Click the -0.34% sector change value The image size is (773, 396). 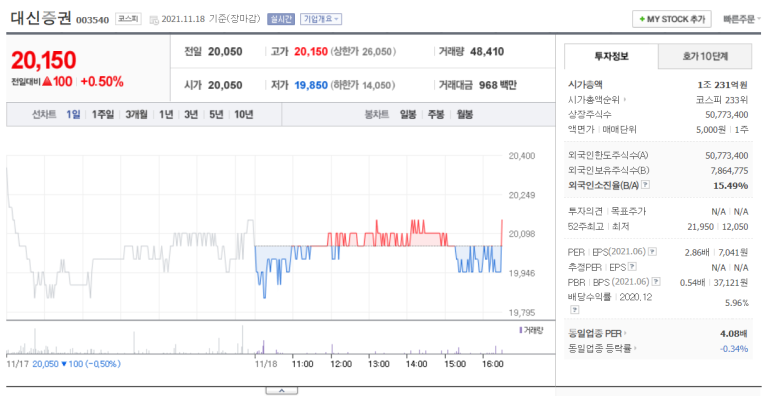734,349
